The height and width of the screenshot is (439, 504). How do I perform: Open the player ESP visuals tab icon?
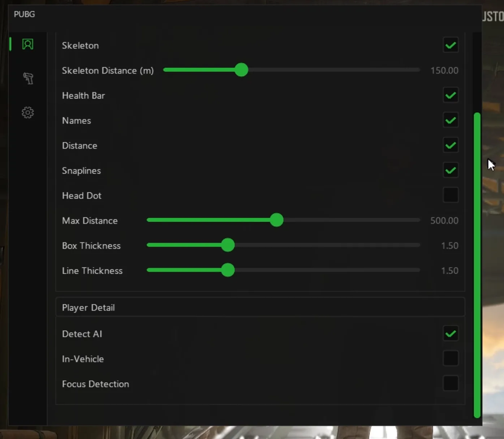click(x=28, y=44)
